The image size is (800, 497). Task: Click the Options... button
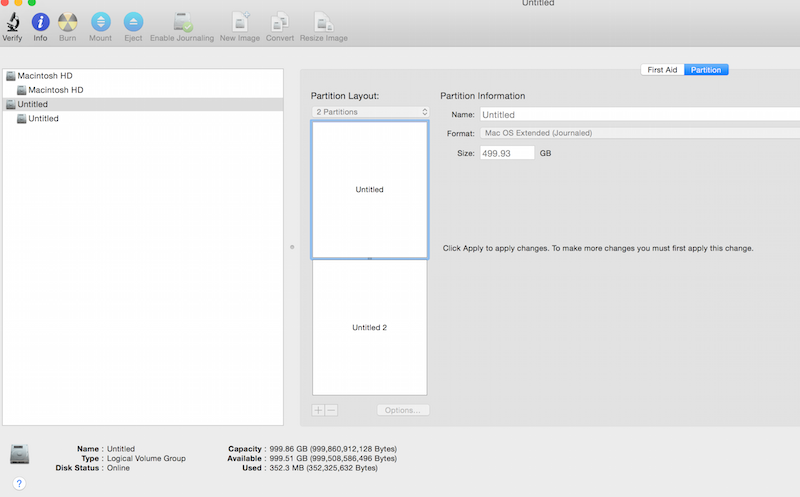point(403,410)
